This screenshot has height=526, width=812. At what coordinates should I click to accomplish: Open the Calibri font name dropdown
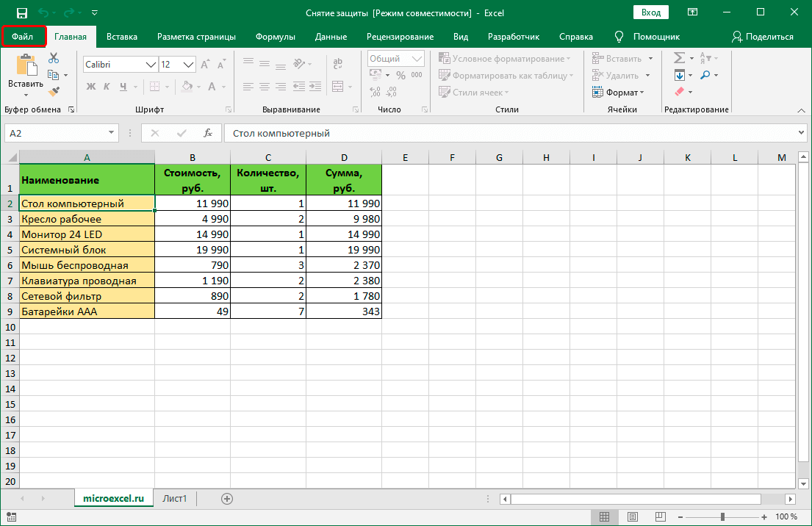[x=151, y=65]
